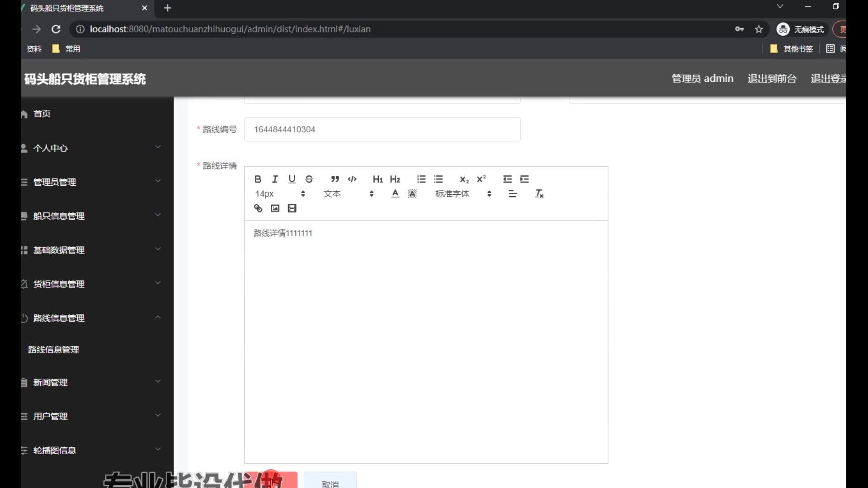
Task: Open the text color picker
Action: (395, 194)
